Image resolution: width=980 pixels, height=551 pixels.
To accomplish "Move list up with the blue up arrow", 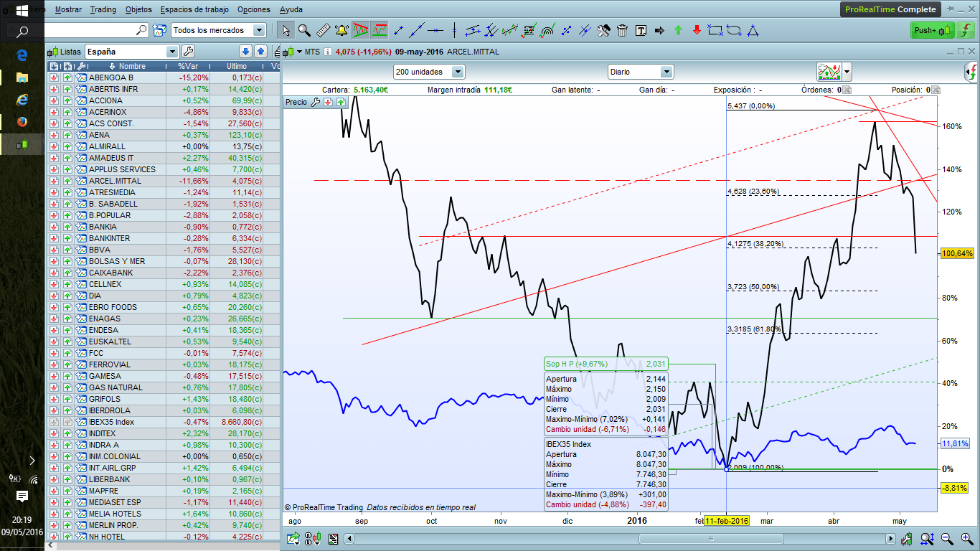I will click(x=261, y=51).
